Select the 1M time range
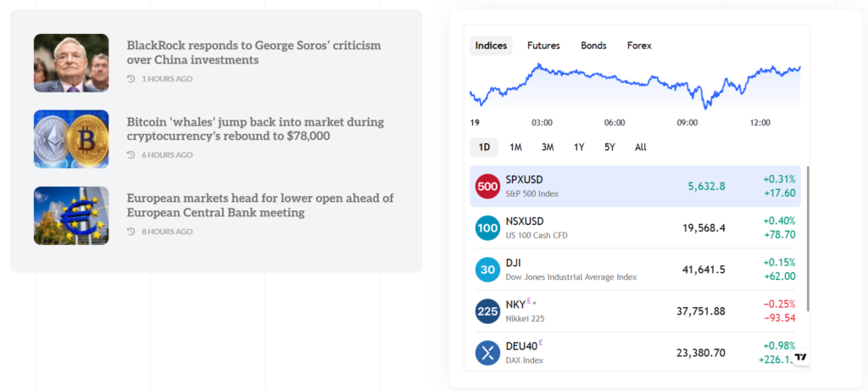Screen dimensions: 868x391 tap(515, 147)
